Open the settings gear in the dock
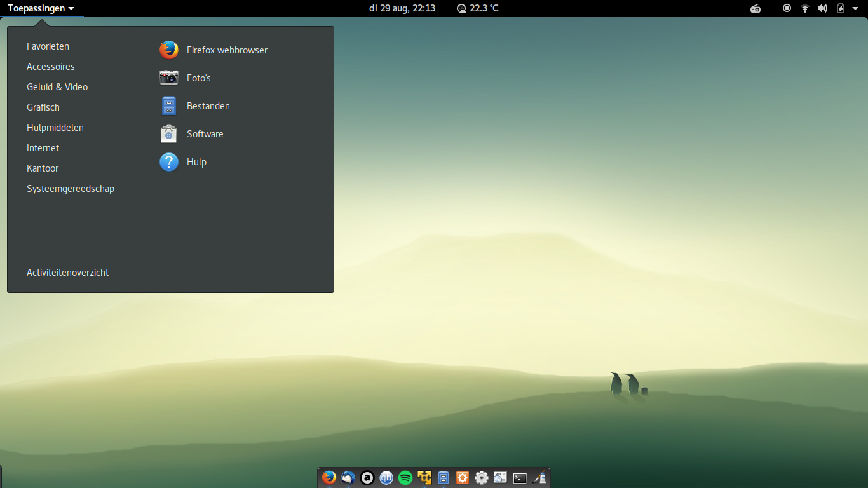Viewport: 868px width, 488px height. click(x=482, y=478)
